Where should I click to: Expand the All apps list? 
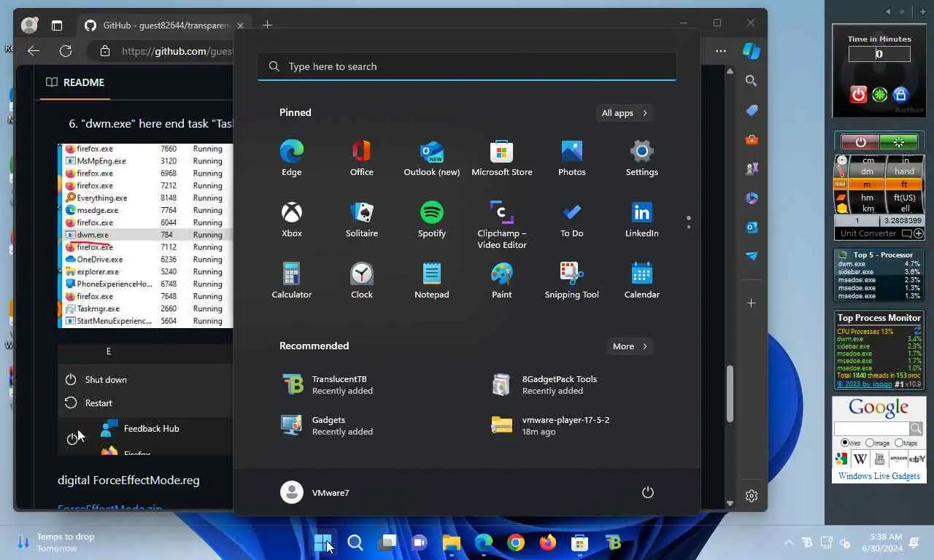[x=624, y=113]
